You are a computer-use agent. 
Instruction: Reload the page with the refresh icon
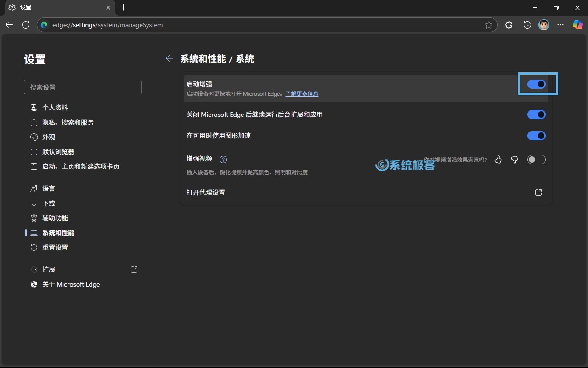coord(26,25)
